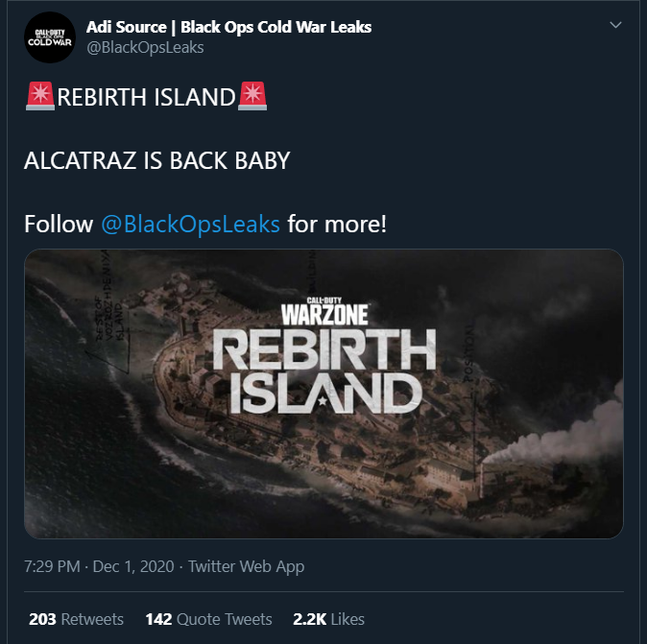Open Adi Source display name profile
Screen dimensions: 647x644
[x=228, y=27]
